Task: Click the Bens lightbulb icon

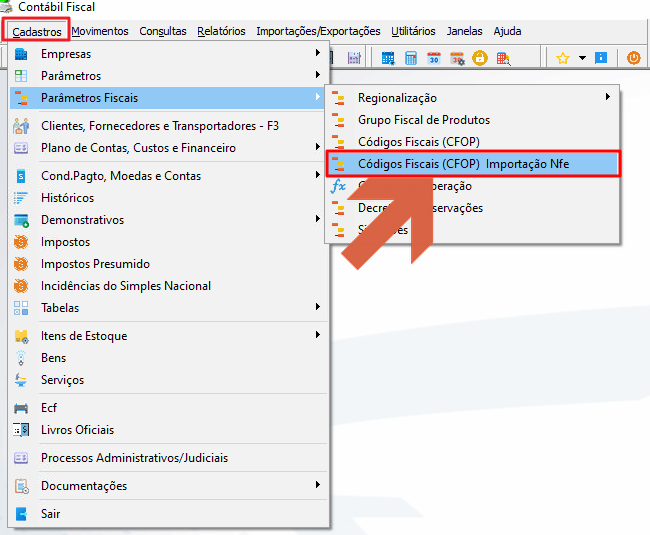Action: click(x=21, y=358)
